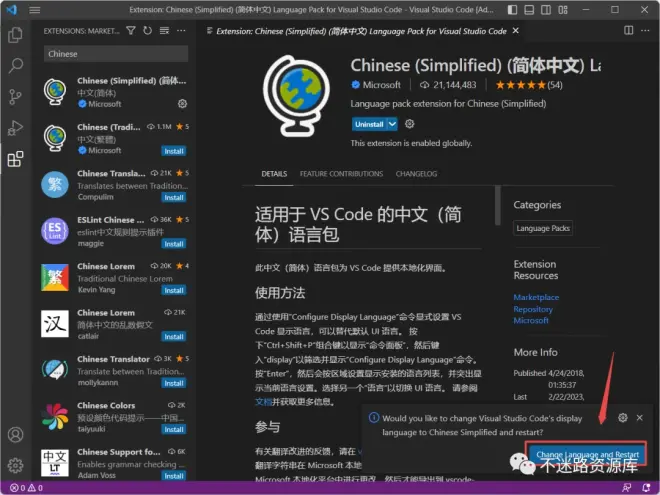Toggle secondary side bar layout icon
This screenshot has height=495, width=660.
[x=546, y=9]
